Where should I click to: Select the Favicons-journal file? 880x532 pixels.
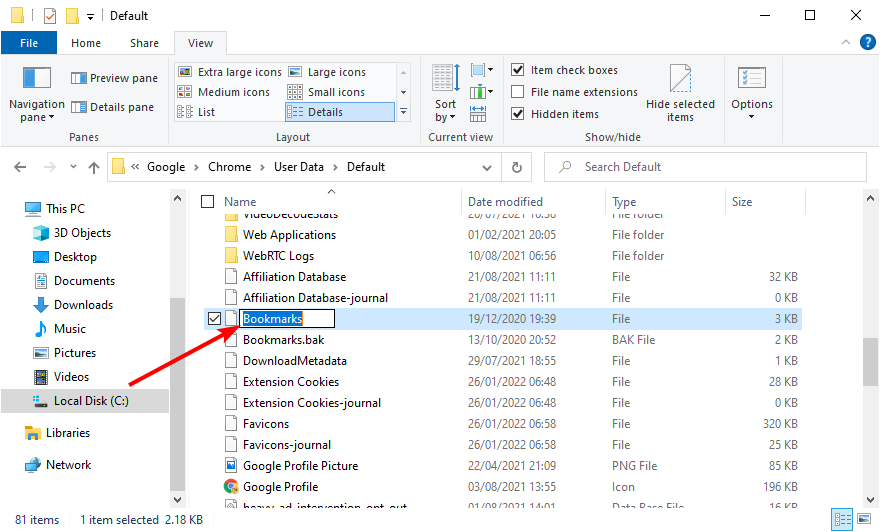(x=287, y=444)
